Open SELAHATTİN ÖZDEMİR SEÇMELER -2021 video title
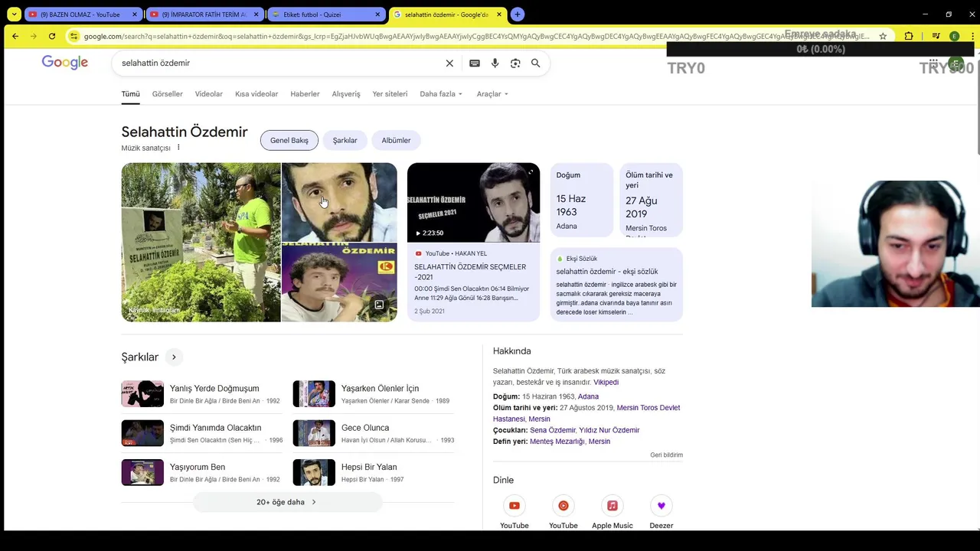The width and height of the screenshot is (980, 551). pyautogui.click(x=470, y=272)
